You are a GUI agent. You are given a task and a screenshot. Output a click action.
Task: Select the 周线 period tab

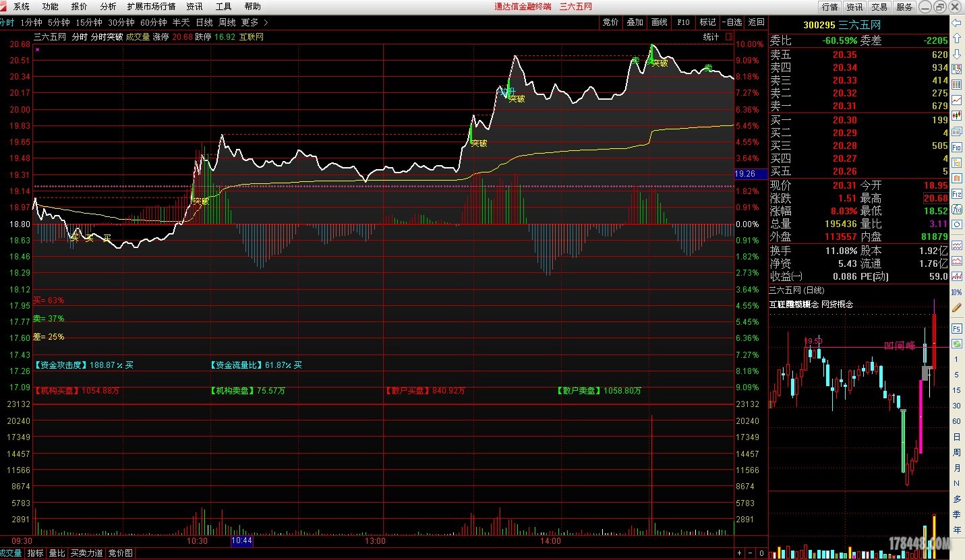click(227, 22)
